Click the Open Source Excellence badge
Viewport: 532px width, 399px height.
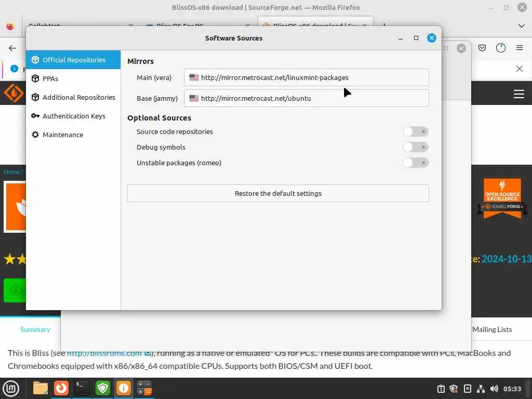point(502,198)
